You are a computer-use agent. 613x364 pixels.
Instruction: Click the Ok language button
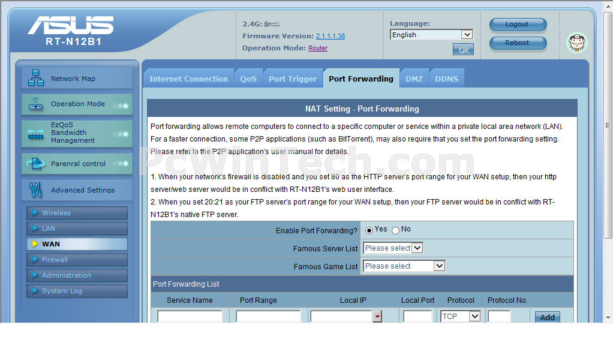(x=463, y=50)
